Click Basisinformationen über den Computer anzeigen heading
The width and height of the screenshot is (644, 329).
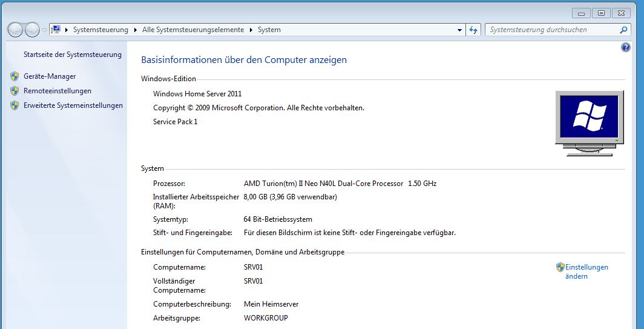(244, 59)
